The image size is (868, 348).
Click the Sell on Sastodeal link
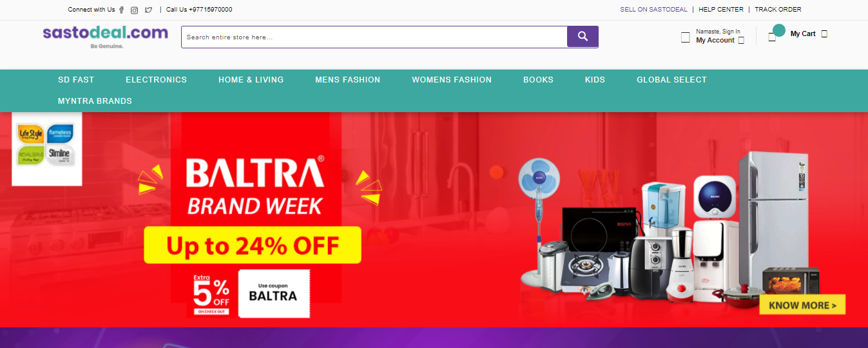653,10
